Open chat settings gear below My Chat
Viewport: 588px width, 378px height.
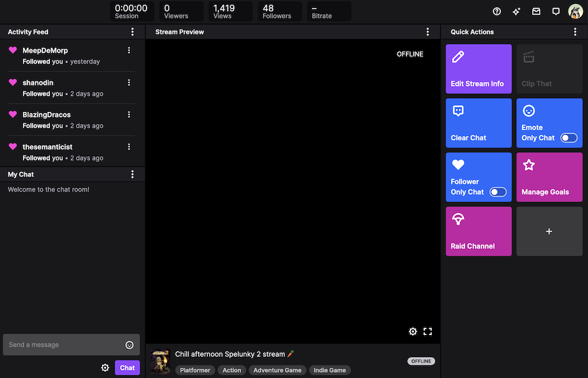[x=105, y=367]
